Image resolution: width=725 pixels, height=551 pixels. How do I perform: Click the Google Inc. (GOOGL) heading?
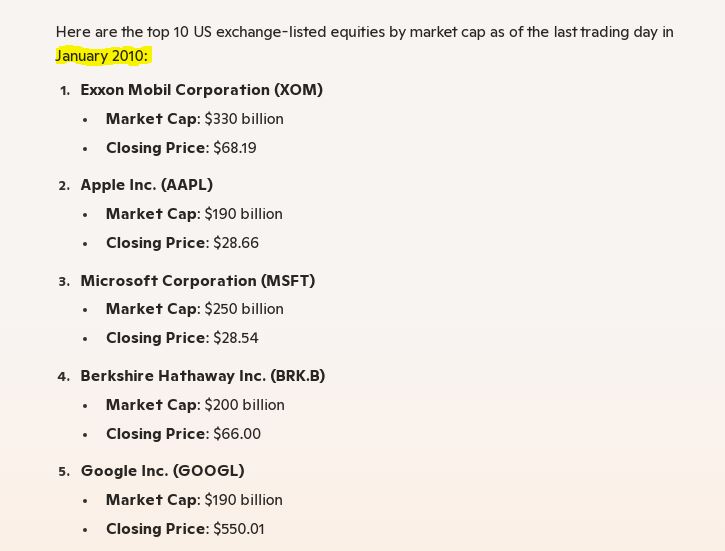(x=162, y=471)
